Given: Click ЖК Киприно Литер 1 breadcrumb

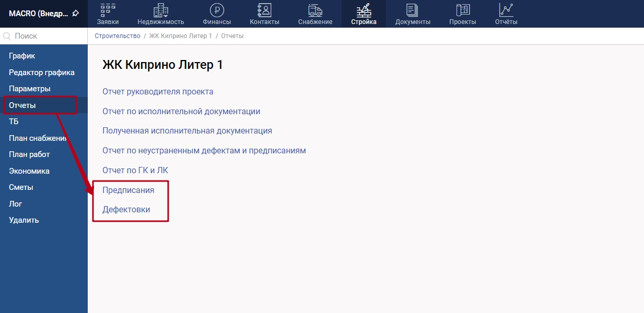Looking at the screenshot, I should point(180,36).
